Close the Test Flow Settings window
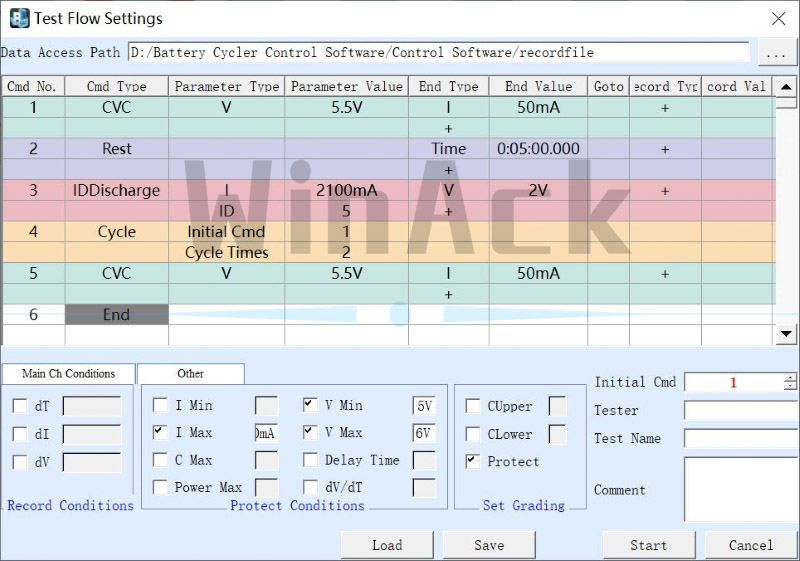800x561 pixels. (x=778, y=18)
